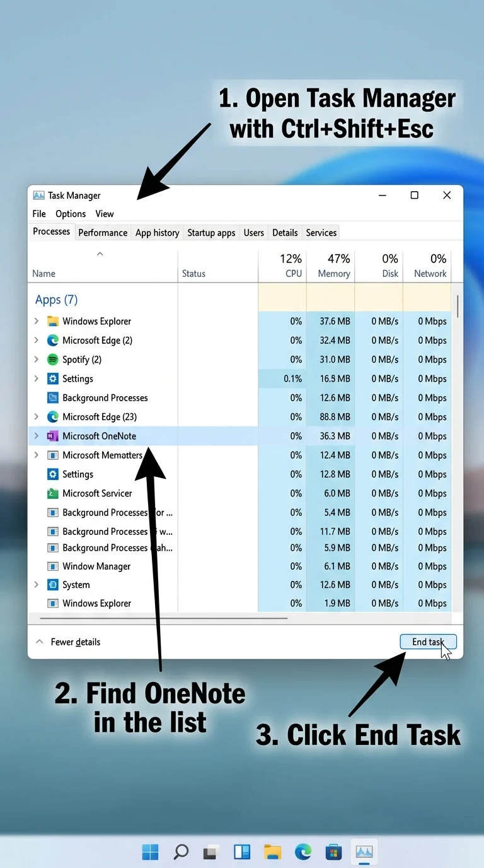Click the icon beside Background Processes 12.6 MB
The height and width of the screenshot is (868, 484).
[x=53, y=397]
